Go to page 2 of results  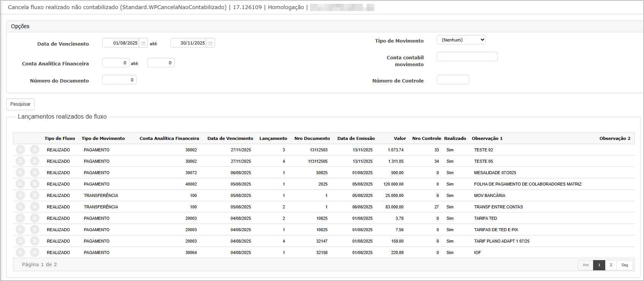click(611, 265)
